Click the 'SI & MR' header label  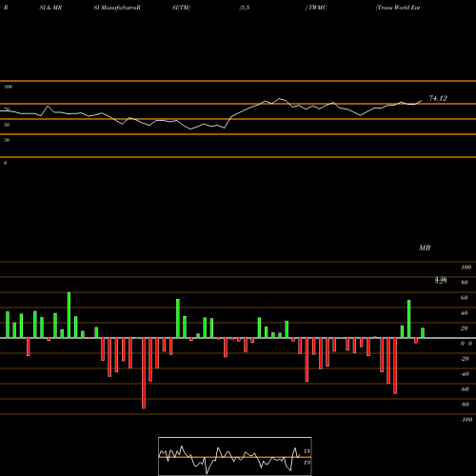(50, 8)
